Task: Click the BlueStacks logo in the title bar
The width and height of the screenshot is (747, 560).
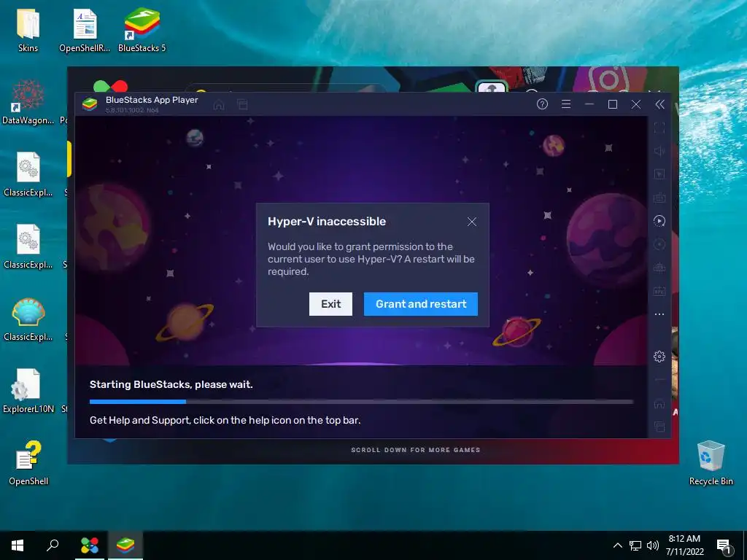Action: (90, 104)
